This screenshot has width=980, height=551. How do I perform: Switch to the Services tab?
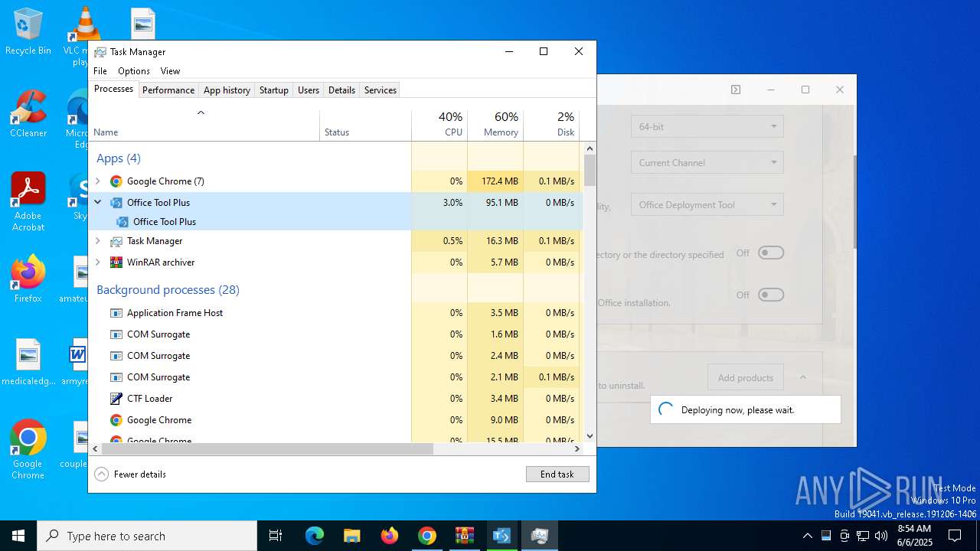(381, 90)
